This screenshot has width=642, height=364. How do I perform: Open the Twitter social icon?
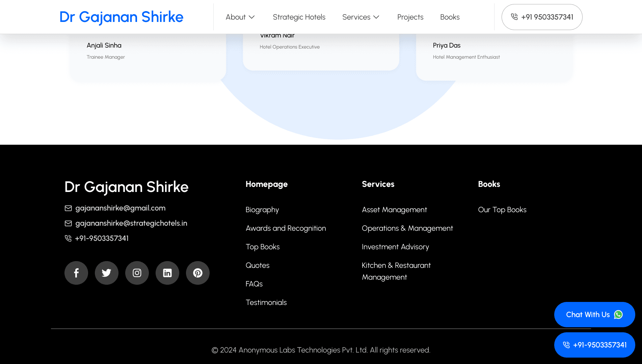pyautogui.click(x=107, y=273)
